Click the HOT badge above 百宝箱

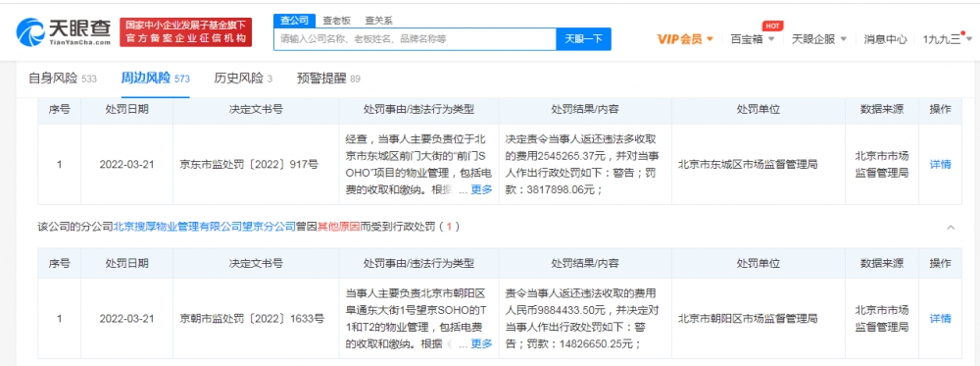(x=772, y=26)
